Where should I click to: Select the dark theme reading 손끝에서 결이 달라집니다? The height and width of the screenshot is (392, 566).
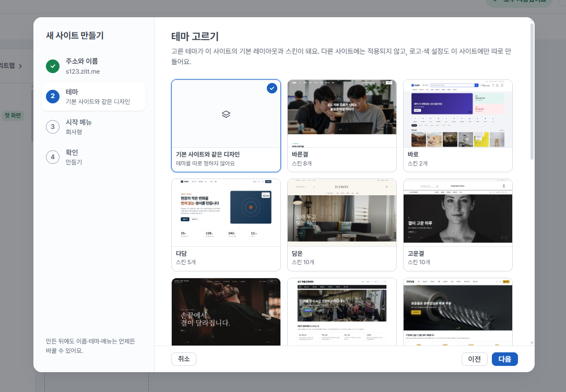pos(226,312)
